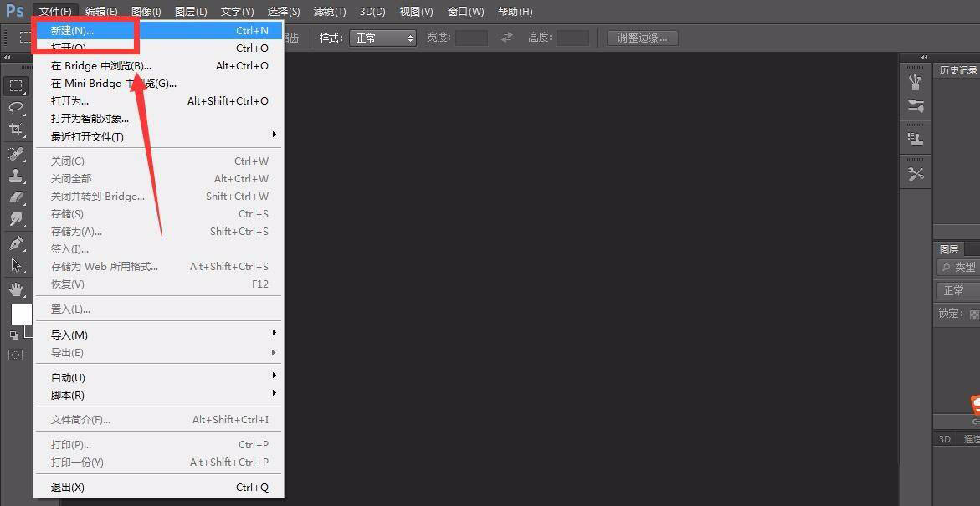Select the Pen tool
Screen dimensions: 980x506
coord(16,243)
